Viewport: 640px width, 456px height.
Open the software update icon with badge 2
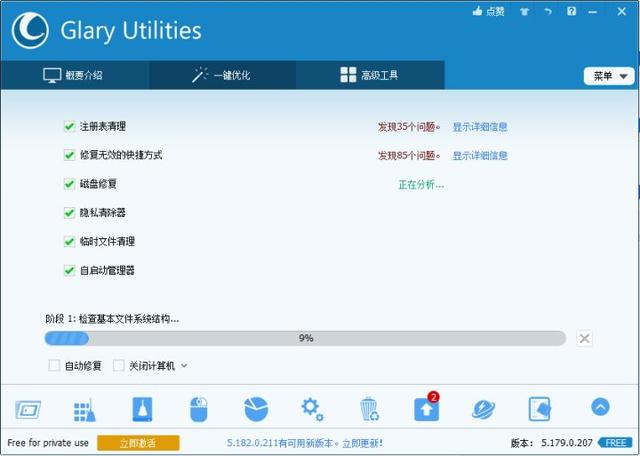[x=427, y=408]
